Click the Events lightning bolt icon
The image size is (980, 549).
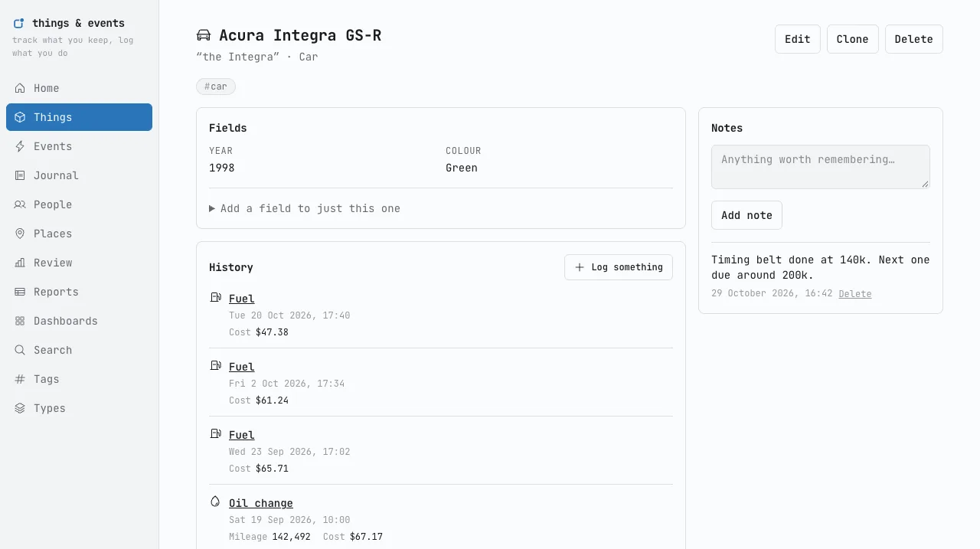[x=20, y=146]
